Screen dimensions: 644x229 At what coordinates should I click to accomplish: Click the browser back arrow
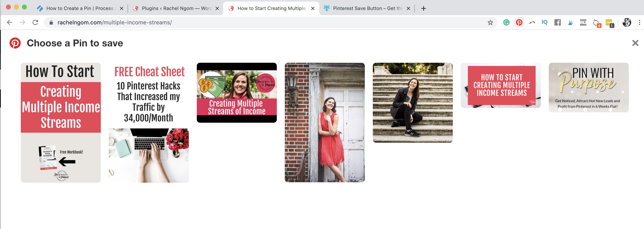tap(10, 22)
